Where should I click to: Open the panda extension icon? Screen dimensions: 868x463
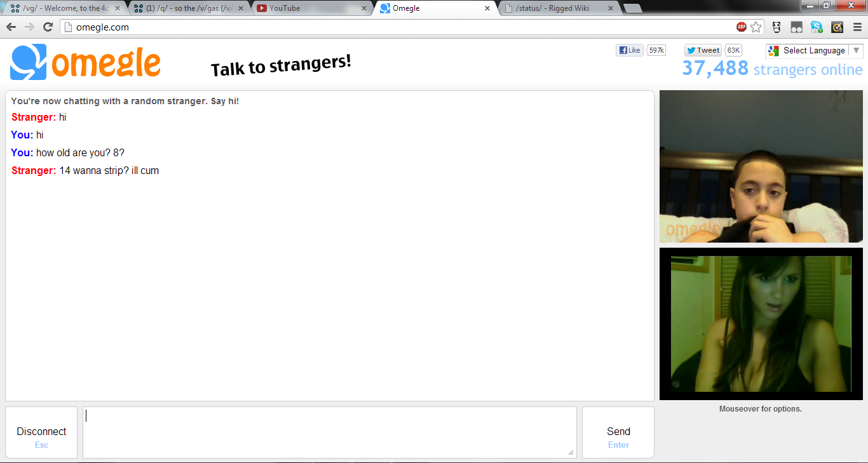(x=776, y=27)
